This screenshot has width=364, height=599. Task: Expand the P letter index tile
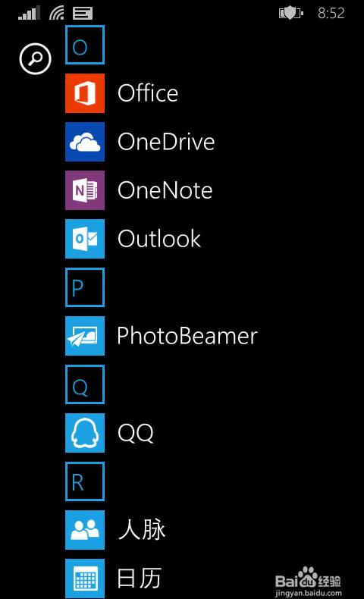coord(85,287)
